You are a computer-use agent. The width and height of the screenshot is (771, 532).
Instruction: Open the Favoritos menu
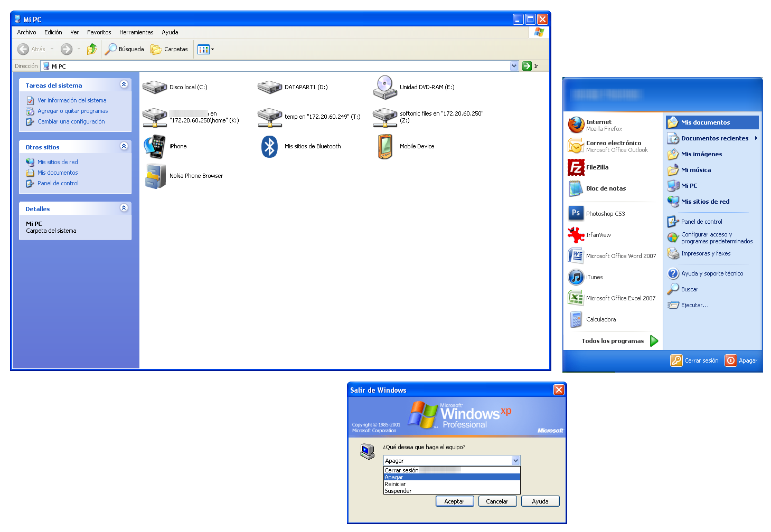99,32
